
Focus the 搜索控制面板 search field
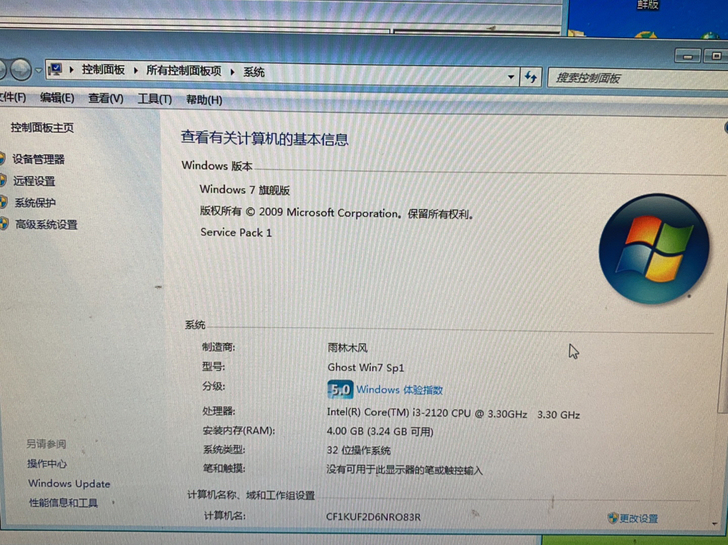636,78
